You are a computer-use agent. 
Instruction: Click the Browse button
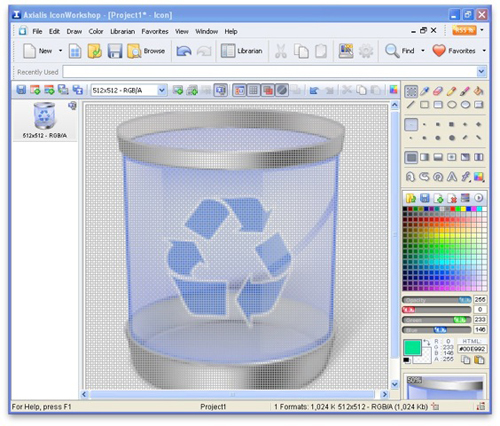pyautogui.click(x=146, y=51)
